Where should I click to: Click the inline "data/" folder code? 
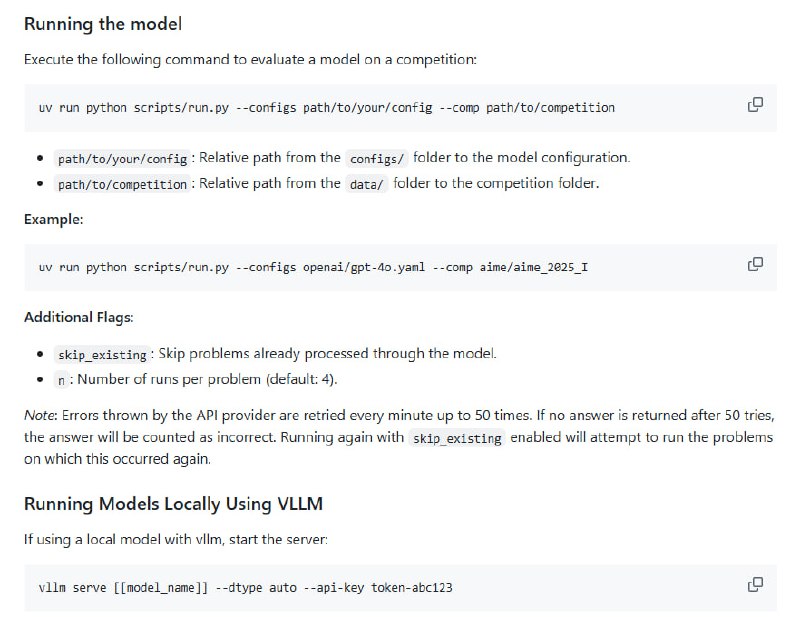366,184
